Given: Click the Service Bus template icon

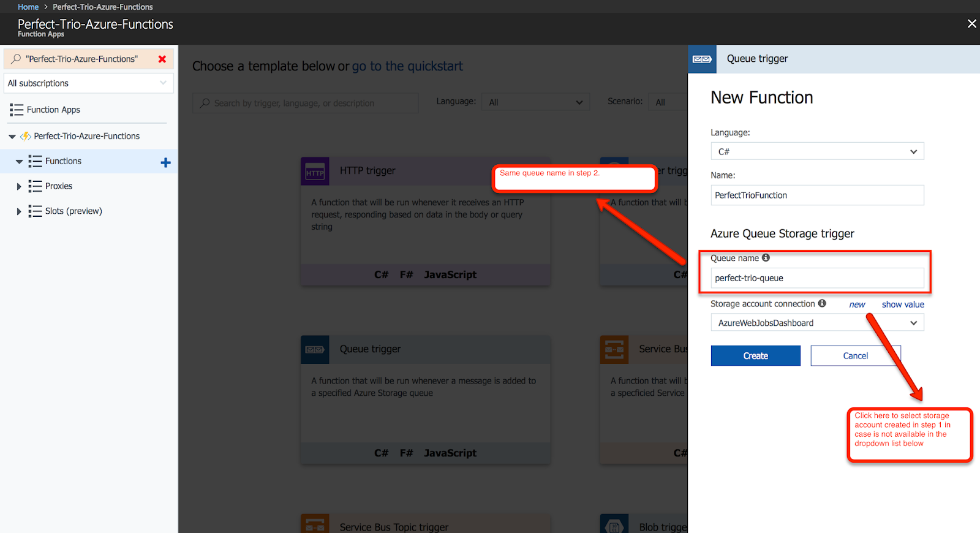Looking at the screenshot, I should pyautogui.click(x=614, y=349).
